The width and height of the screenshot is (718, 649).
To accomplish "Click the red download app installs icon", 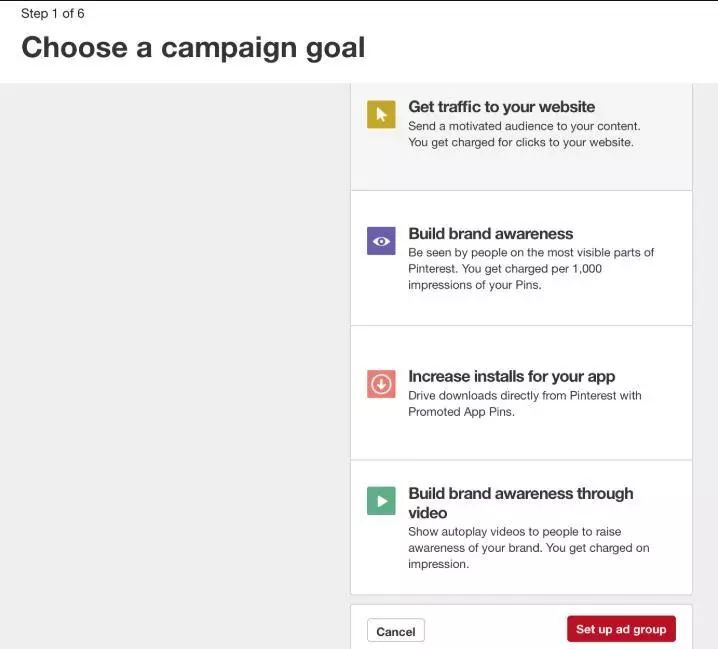I will [x=381, y=384].
